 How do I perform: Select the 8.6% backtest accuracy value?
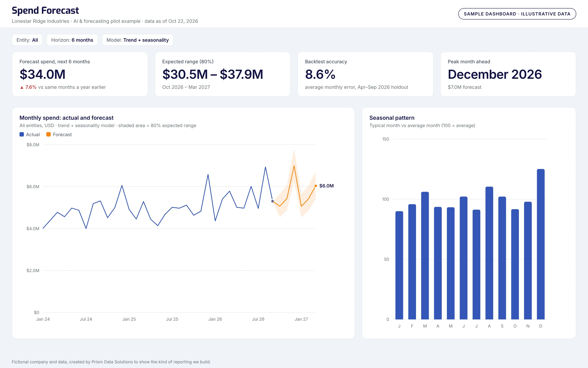pos(320,74)
